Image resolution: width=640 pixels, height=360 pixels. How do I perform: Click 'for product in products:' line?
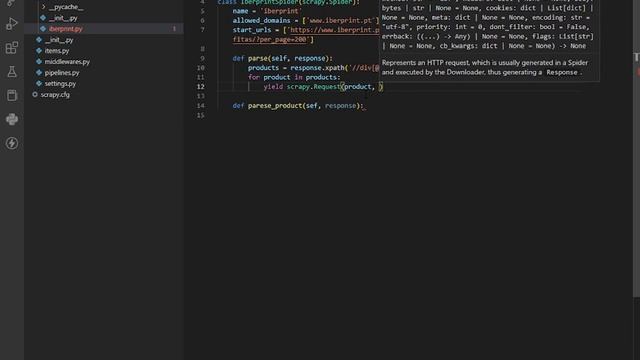point(294,78)
